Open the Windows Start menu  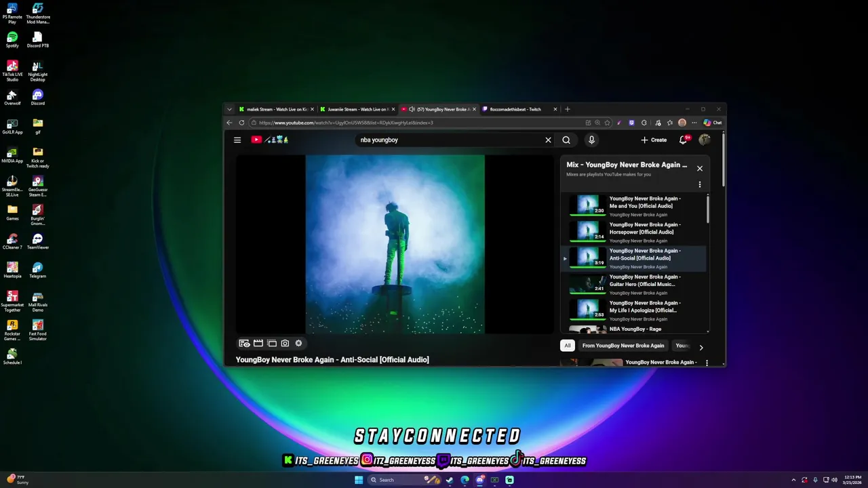(359, 480)
